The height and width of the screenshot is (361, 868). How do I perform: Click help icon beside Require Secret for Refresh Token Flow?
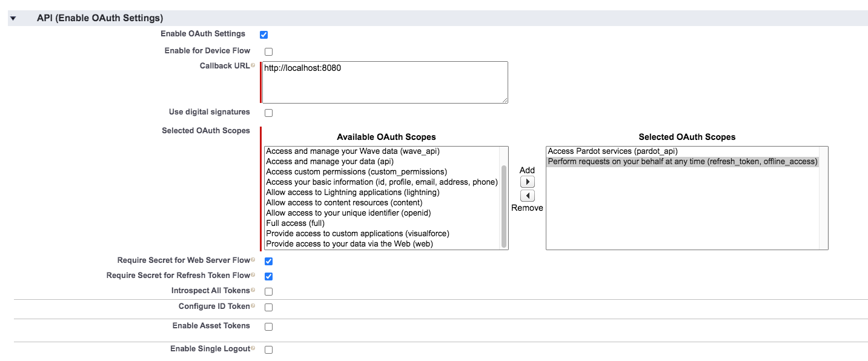[x=253, y=276]
